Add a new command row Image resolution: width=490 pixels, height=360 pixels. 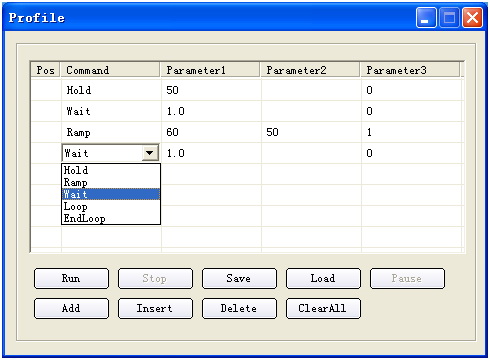(71, 308)
